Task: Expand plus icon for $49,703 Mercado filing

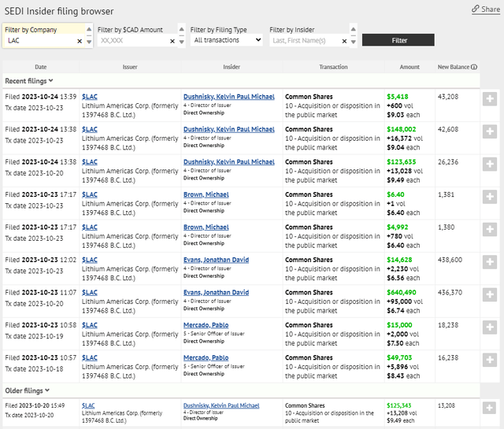Action: (488, 360)
